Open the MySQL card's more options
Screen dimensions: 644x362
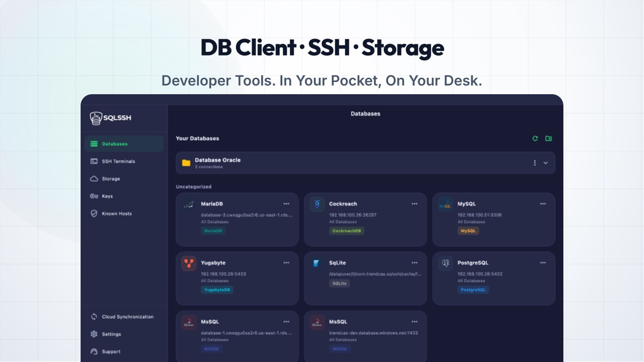click(x=543, y=204)
